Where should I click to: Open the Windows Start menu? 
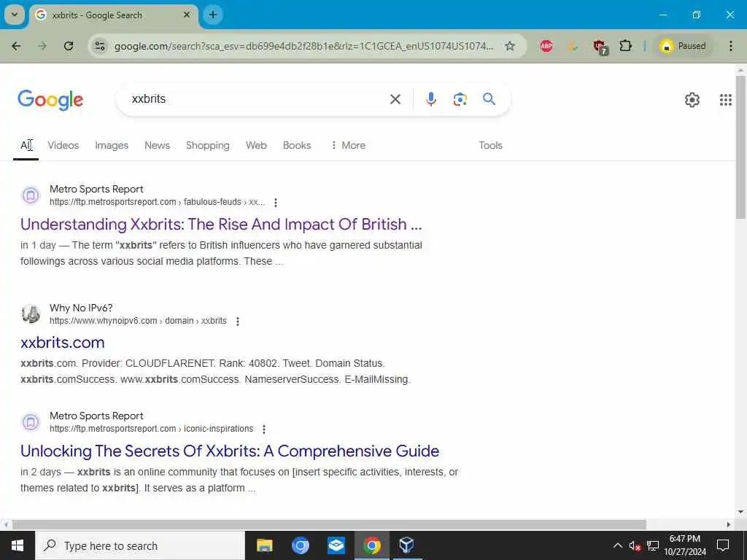18,545
